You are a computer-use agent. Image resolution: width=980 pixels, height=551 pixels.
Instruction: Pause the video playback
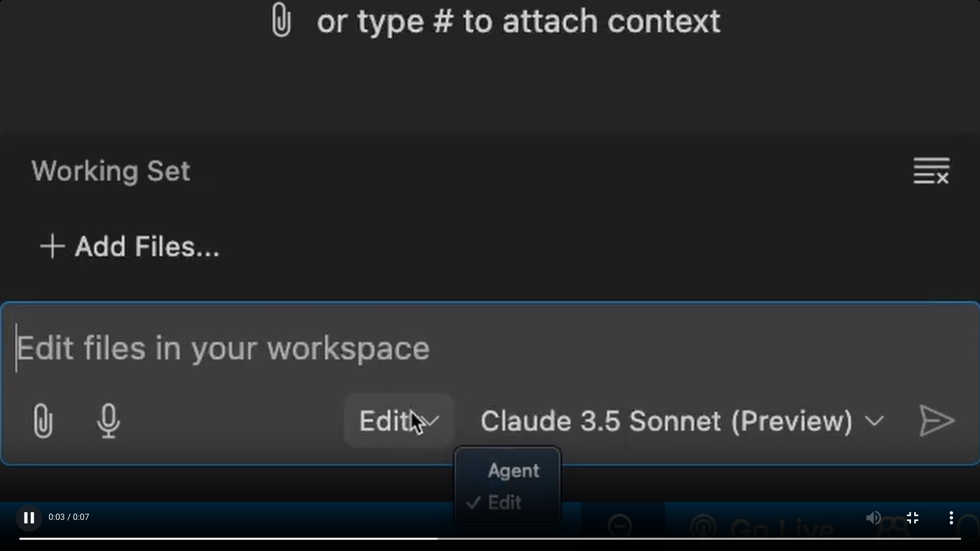click(29, 518)
